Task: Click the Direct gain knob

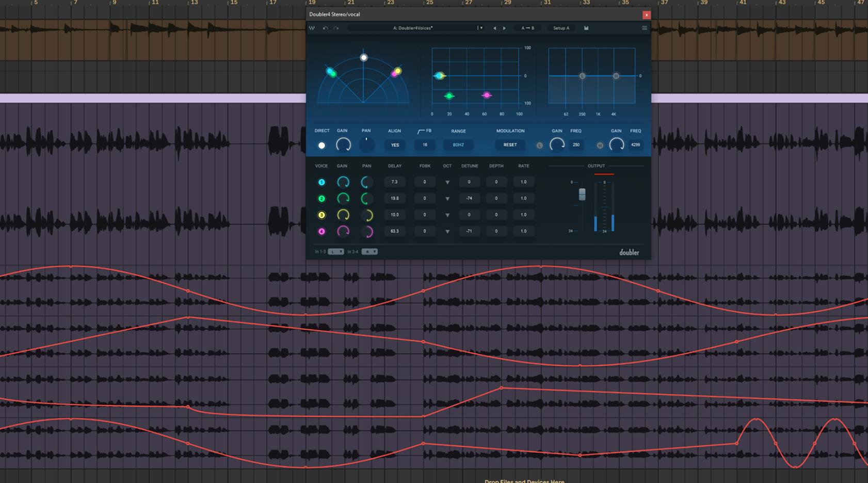Action: pyautogui.click(x=343, y=145)
